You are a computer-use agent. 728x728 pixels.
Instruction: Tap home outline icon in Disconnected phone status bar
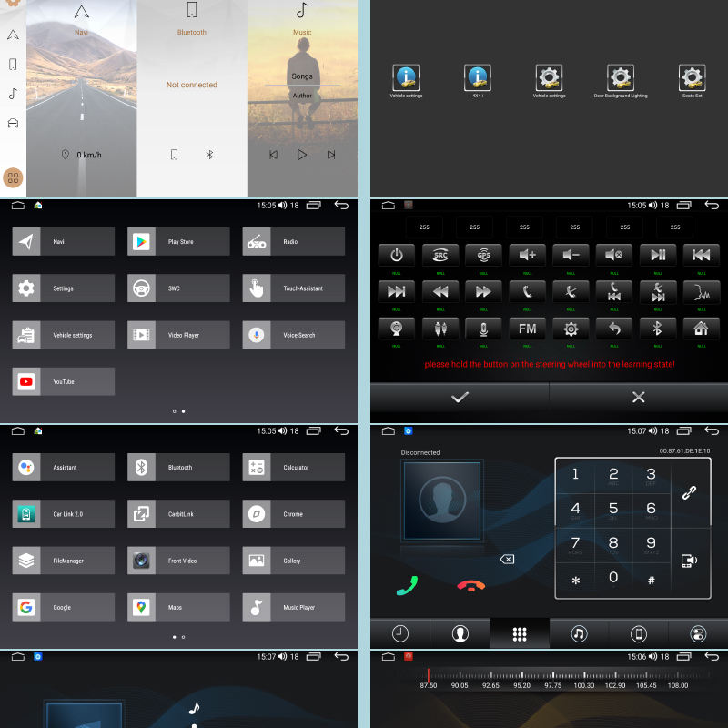click(389, 430)
